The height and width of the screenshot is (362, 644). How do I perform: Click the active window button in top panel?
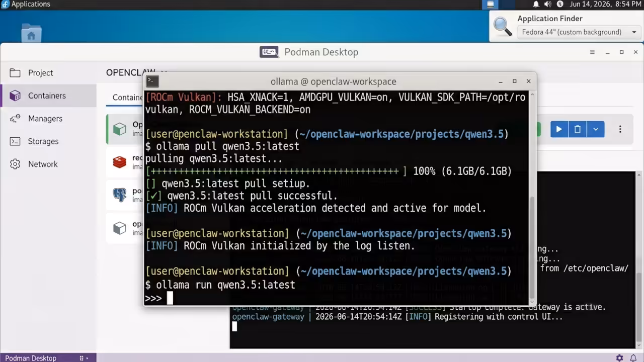pyautogui.click(x=490, y=5)
